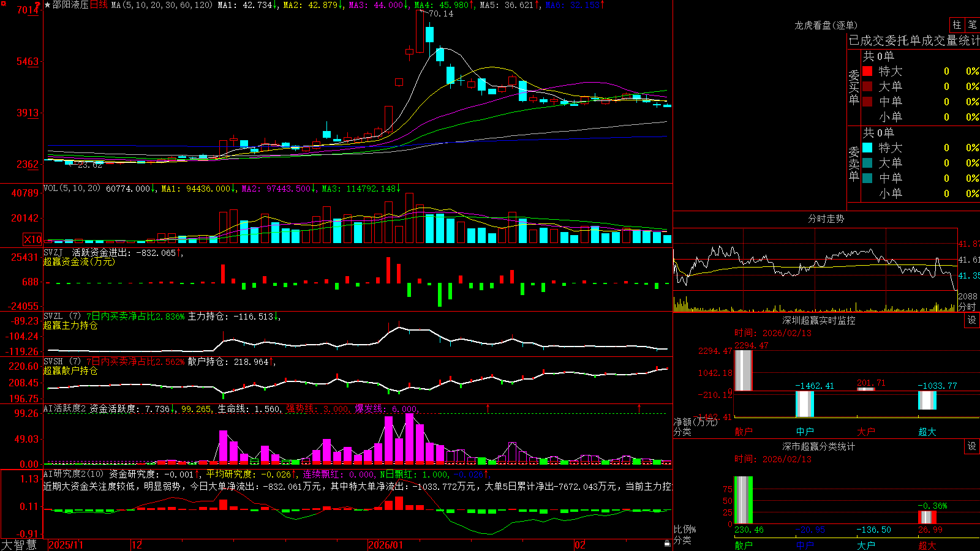Click the MA(5,10,20,30,60,120) indicator parameters
Image resolution: width=980 pixels, height=551 pixels.
click(162, 5)
